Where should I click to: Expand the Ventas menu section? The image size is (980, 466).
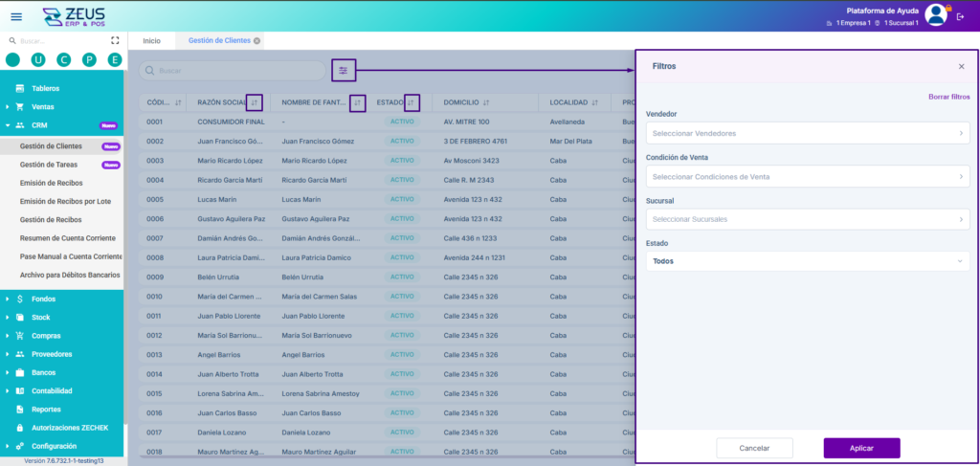42,107
